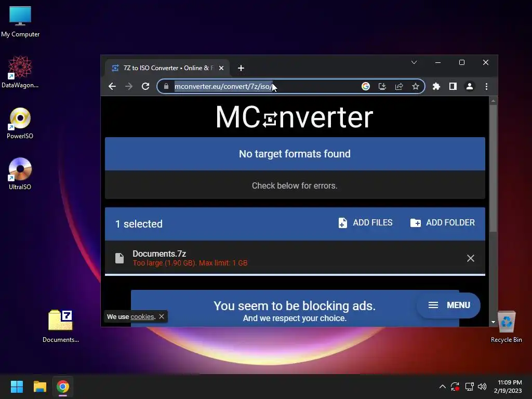
Task: Select Documents archive on desktop
Action: (x=60, y=326)
